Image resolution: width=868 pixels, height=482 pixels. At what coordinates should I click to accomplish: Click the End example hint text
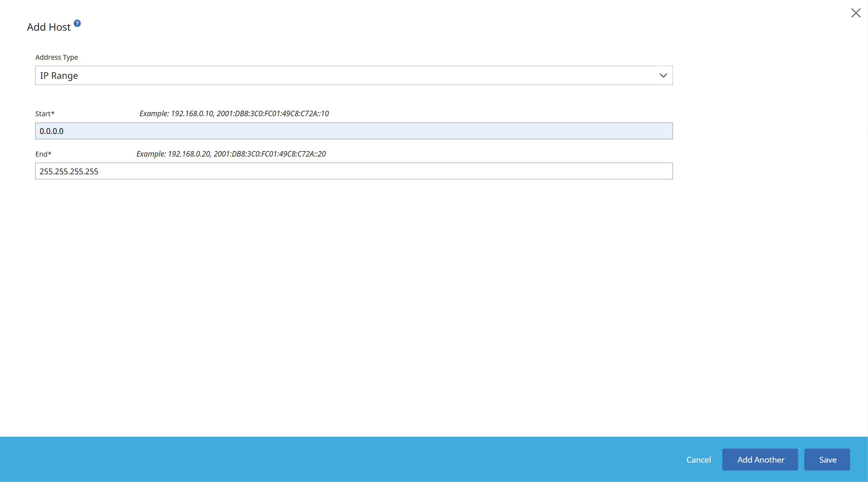(231, 154)
